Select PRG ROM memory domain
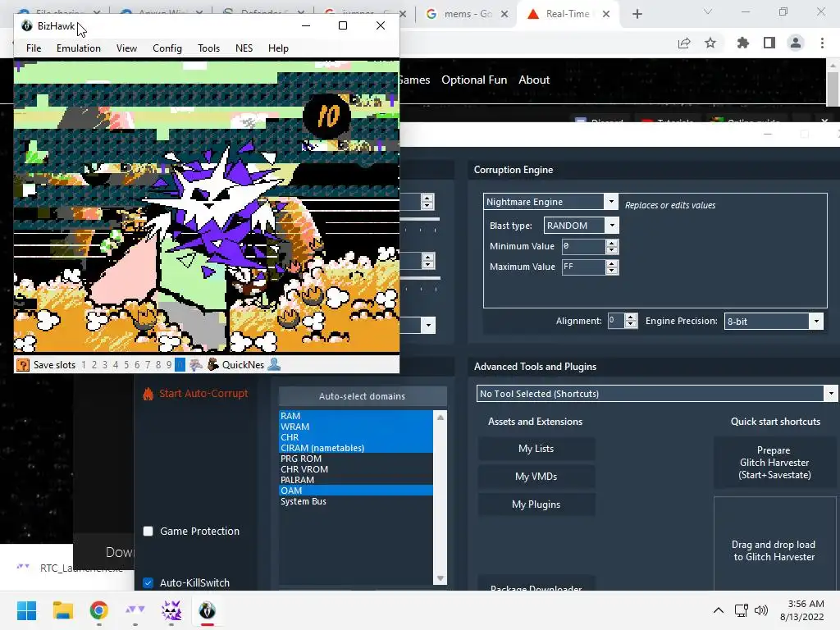840x630 pixels. (356, 459)
